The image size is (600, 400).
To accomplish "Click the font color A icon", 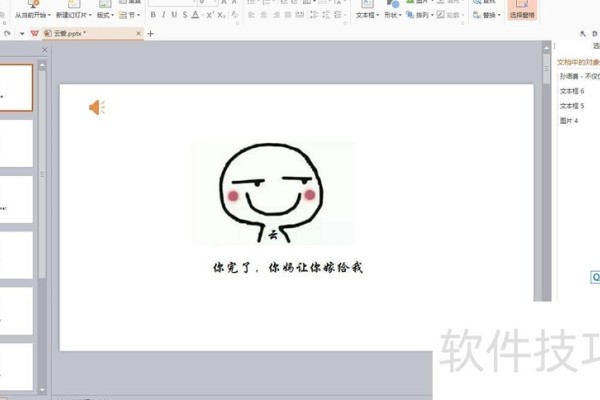I will (x=195, y=15).
